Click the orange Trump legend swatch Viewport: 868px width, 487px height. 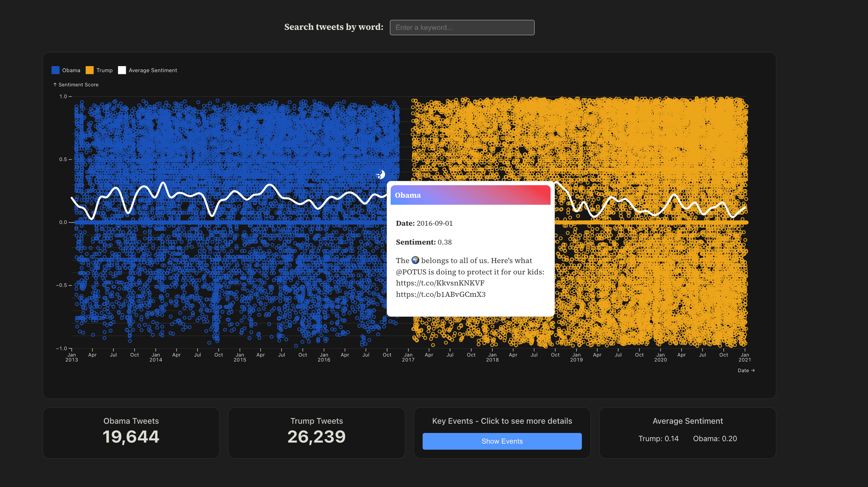(90, 70)
